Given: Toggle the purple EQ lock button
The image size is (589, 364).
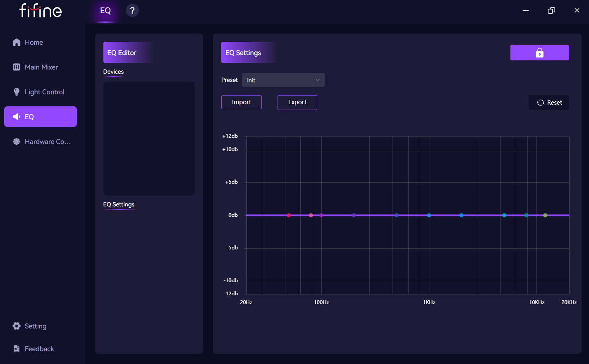Looking at the screenshot, I should 540,53.
